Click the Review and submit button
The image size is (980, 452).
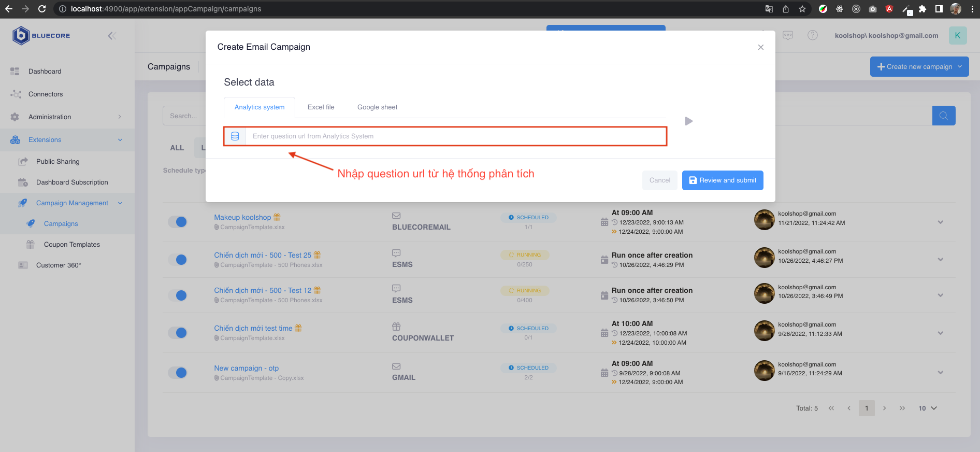click(722, 180)
